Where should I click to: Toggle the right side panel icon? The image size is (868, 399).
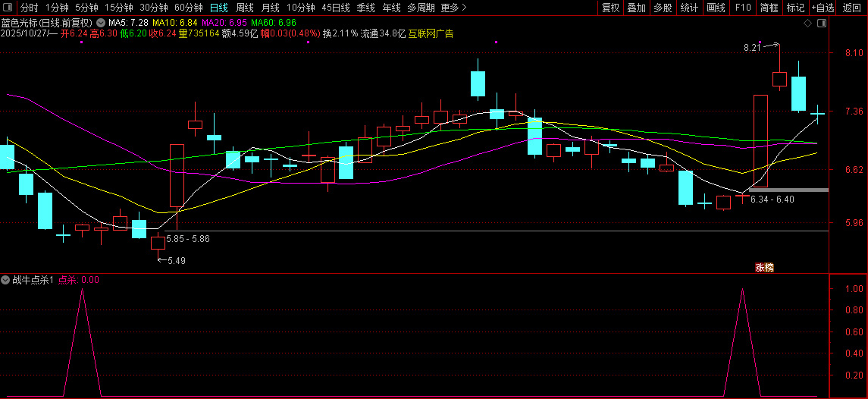[822, 24]
